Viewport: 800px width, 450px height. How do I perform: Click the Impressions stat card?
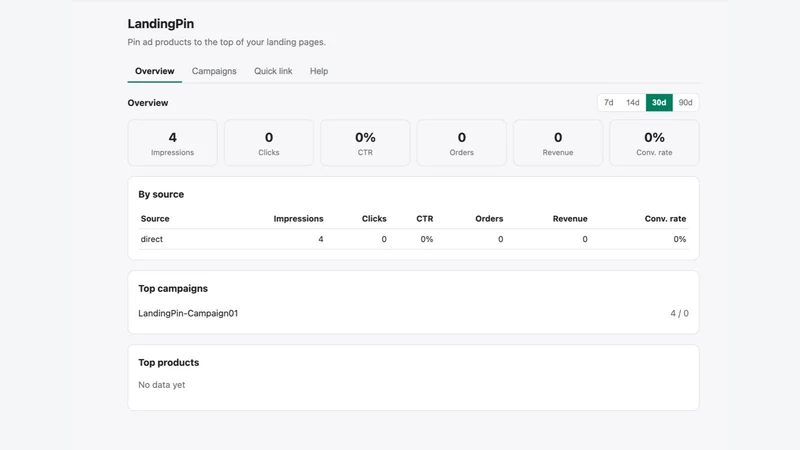pyautogui.click(x=172, y=143)
